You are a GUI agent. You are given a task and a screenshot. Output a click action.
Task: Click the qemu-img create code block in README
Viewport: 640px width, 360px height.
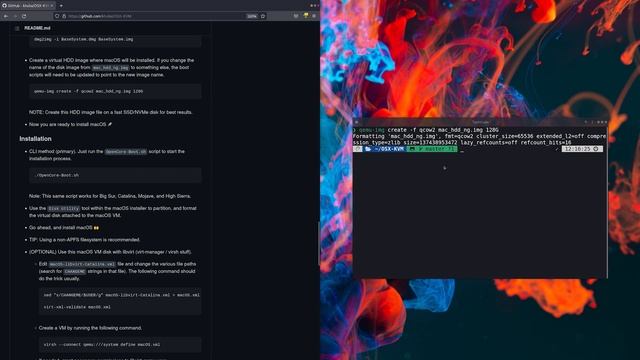point(115,91)
